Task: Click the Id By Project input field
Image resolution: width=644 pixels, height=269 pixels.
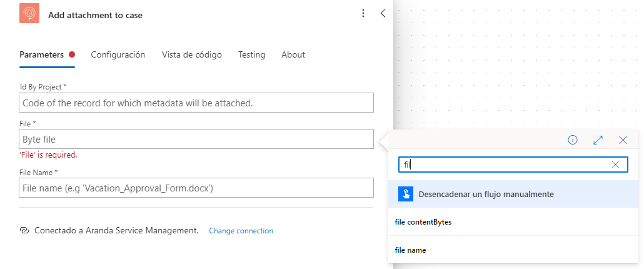Action: [x=196, y=103]
